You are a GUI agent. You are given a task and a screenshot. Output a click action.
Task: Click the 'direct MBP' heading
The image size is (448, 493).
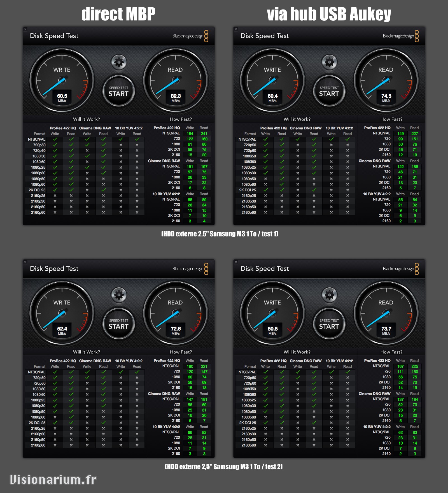[118, 14]
